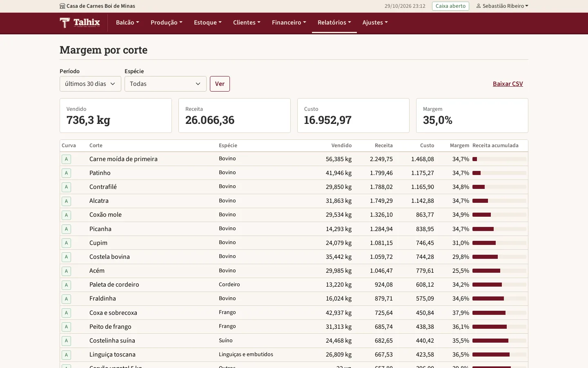The height and width of the screenshot is (368, 588).
Task: Click the Coxa e sobrecoxa cut name
Action: [113, 313]
